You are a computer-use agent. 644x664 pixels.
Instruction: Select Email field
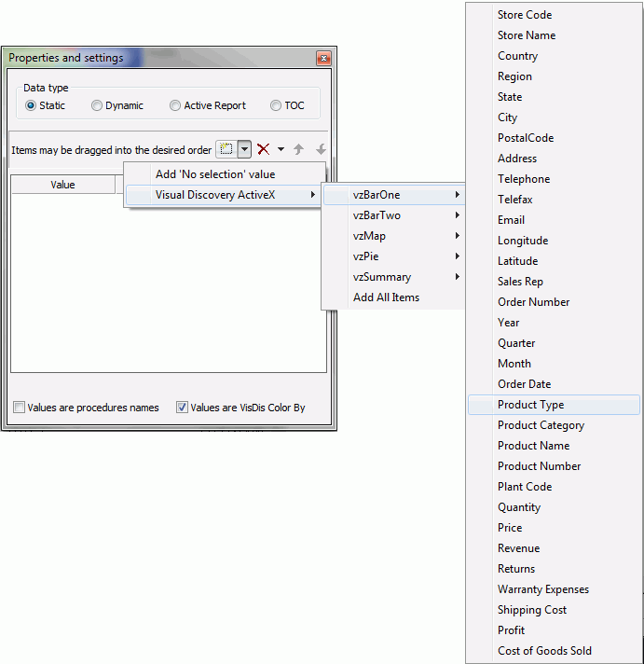coord(554,220)
